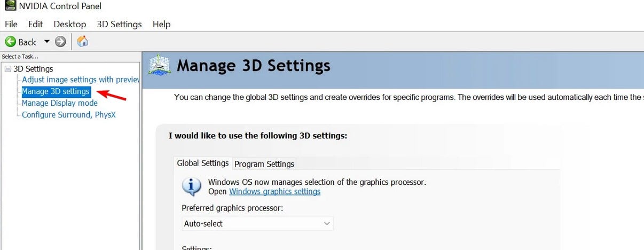The width and height of the screenshot is (644, 250).
Task: Click the Manage 3D Settings page heading
Action: point(254,66)
